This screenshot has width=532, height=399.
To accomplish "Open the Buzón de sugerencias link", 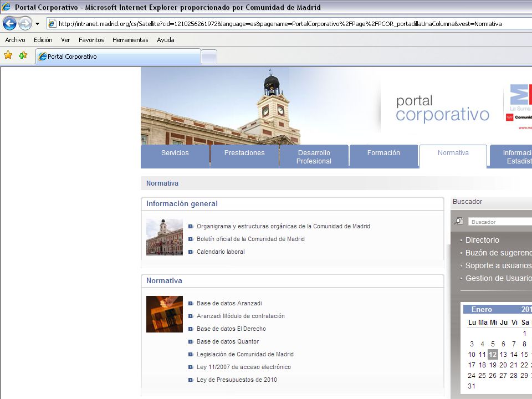I will tap(498, 253).
